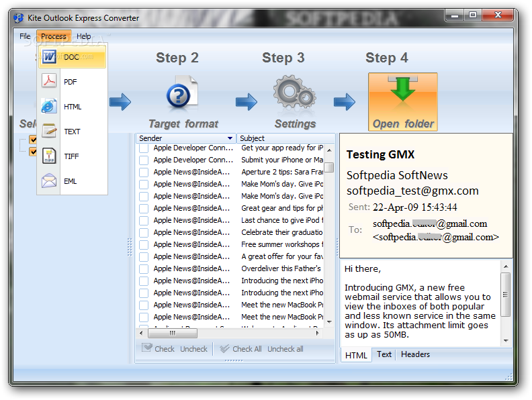Check the 'Overdeliver this Father's' message

pos(144,269)
